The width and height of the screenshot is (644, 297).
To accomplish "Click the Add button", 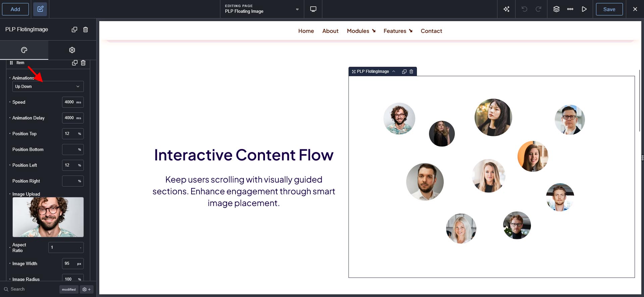I will point(15,9).
